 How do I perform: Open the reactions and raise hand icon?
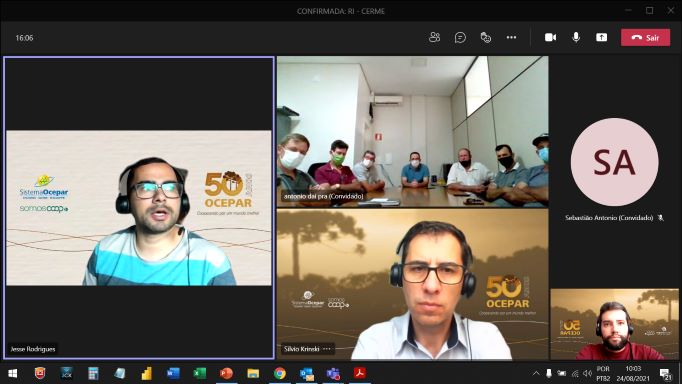coord(485,37)
